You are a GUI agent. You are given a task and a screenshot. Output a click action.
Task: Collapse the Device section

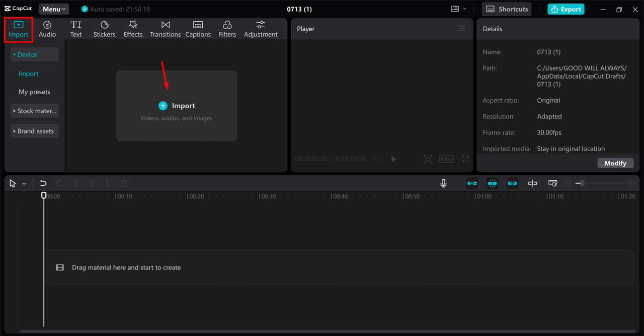tap(35, 54)
